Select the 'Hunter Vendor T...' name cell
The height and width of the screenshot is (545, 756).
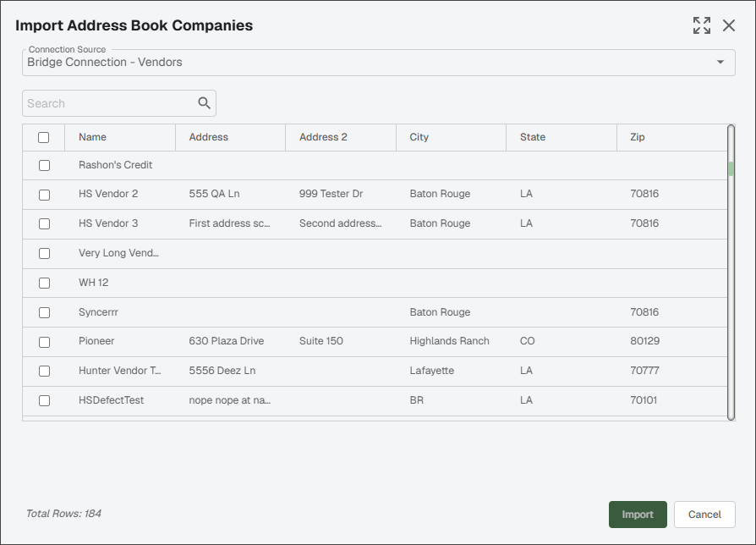pyautogui.click(x=119, y=371)
